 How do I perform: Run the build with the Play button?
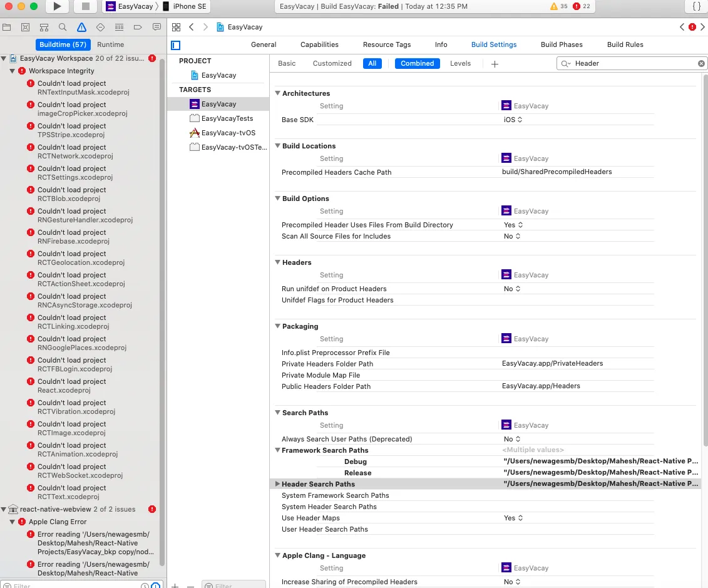(x=57, y=6)
